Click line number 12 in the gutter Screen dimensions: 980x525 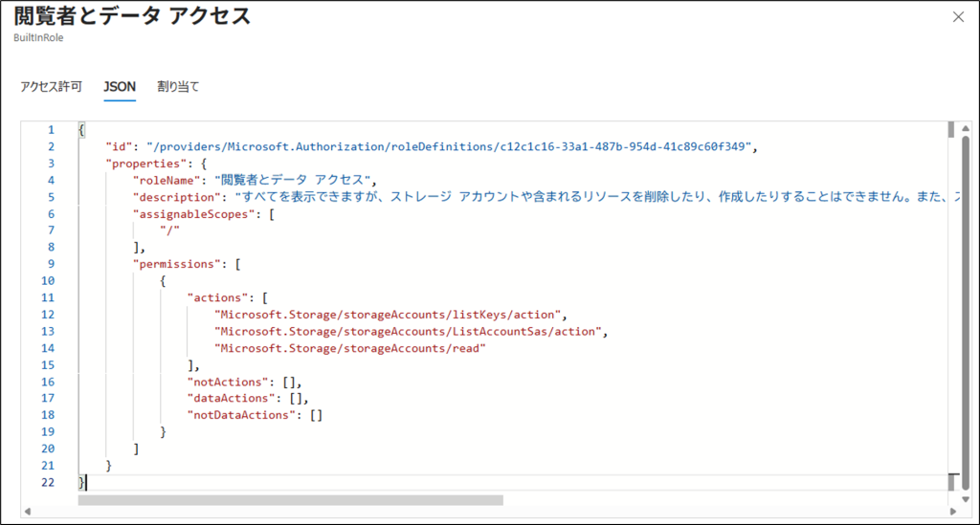coord(50,315)
